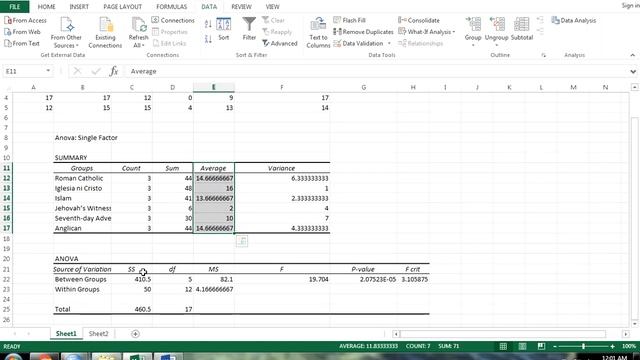The height and width of the screenshot is (360, 640).
Task: Click the From Web import button
Action: pyautogui.click(x=22, y=32)
